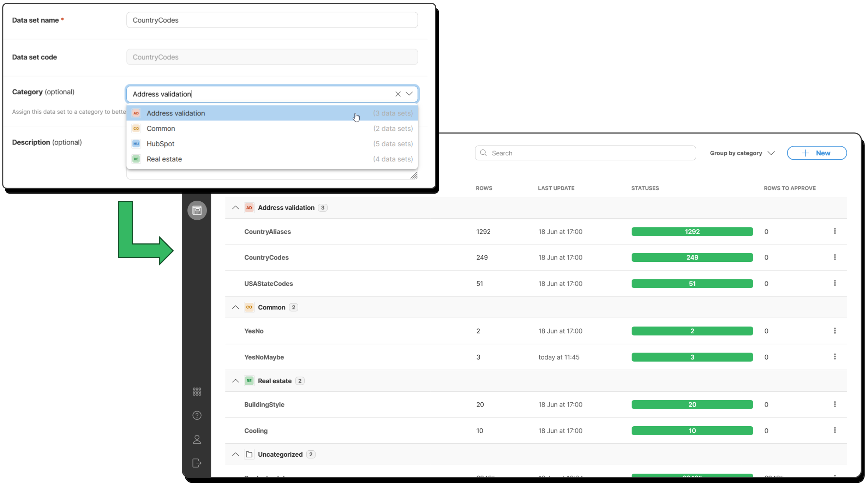868x486 pixels.
Task: Click the RE badge in Real estate group
Action: point(249,381)
